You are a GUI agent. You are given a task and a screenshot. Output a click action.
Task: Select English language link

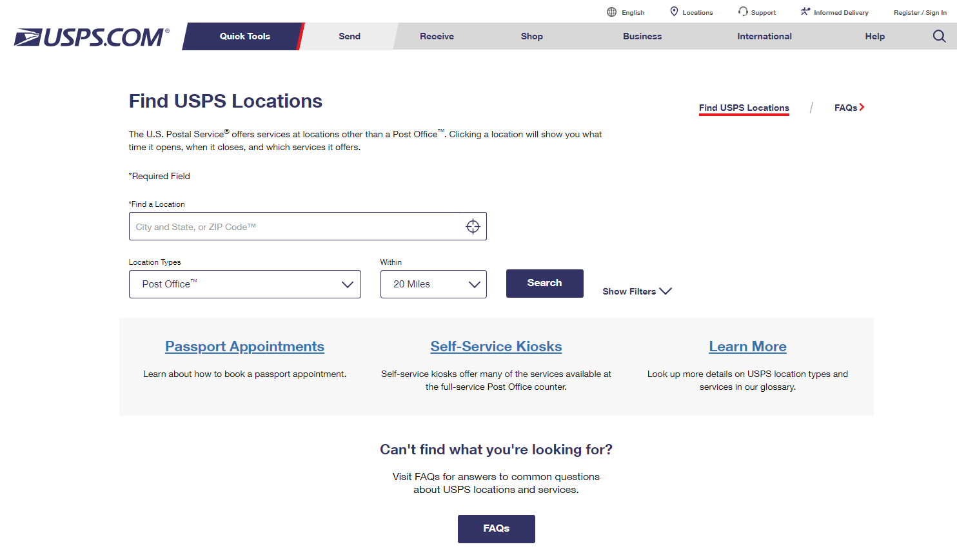(x=633, y=12)
